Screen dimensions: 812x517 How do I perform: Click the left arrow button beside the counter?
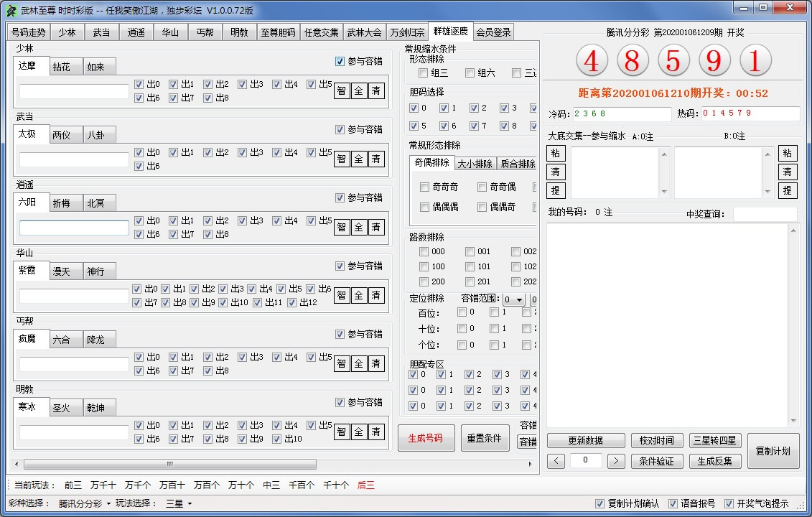(556, 461)
